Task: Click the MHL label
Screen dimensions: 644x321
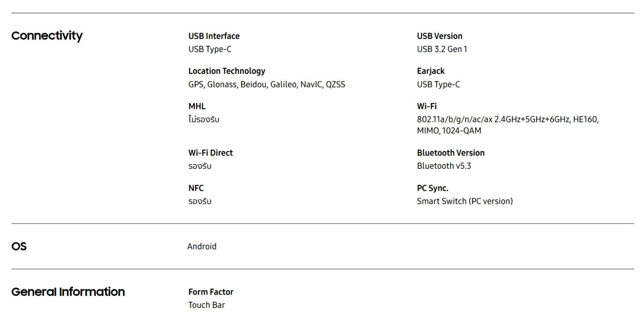Action: (x=197, y=106)
